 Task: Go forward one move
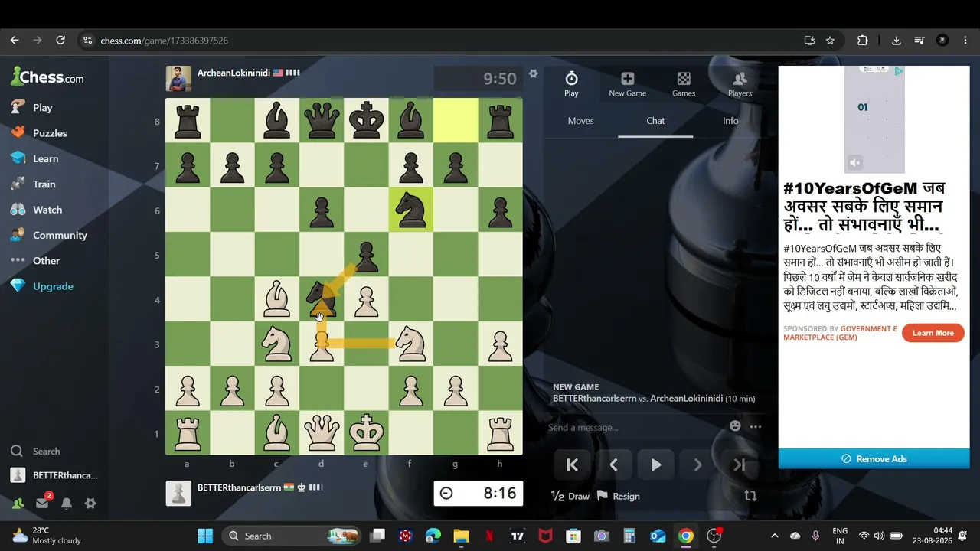pyautogui.click(x=697, y=465)
